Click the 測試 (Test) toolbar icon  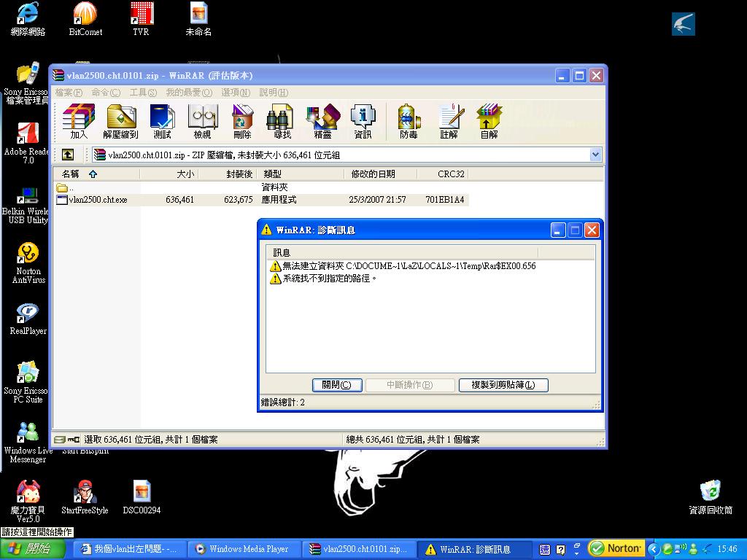coord(162,121)
